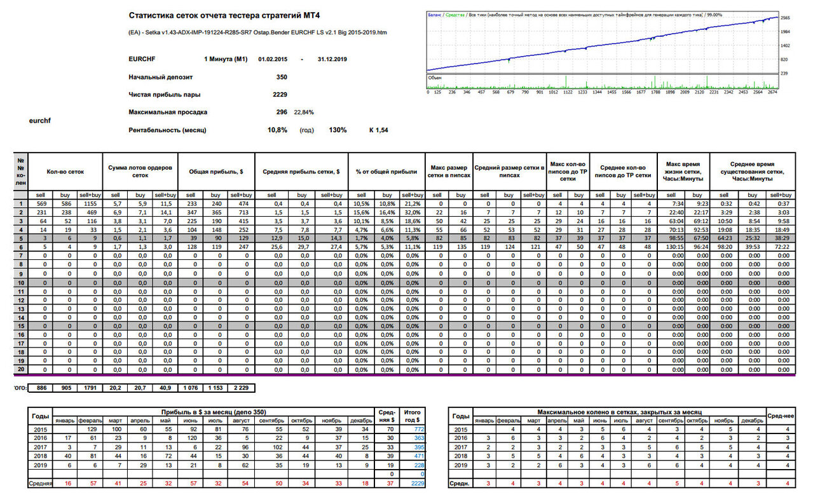This screenshot has width=820, height=504.
Task: Select the red 'Средн.' row label in the right table
Action: (461, 484)
